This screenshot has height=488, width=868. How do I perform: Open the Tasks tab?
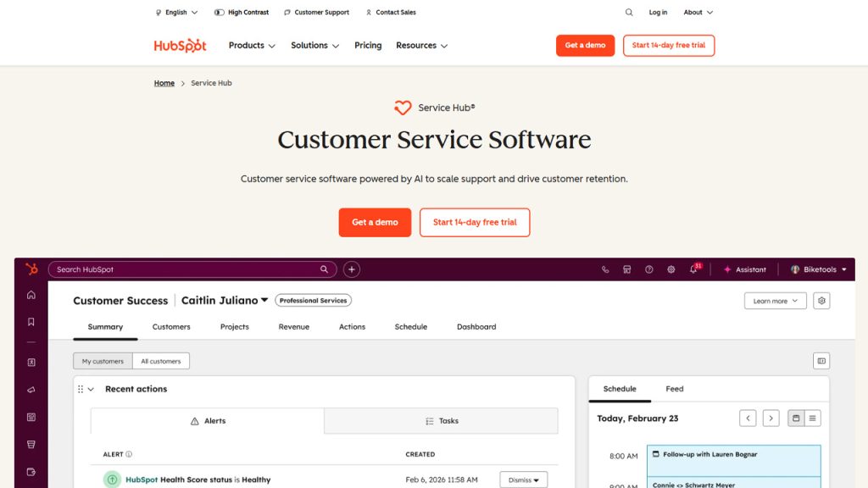pos(442,421)
